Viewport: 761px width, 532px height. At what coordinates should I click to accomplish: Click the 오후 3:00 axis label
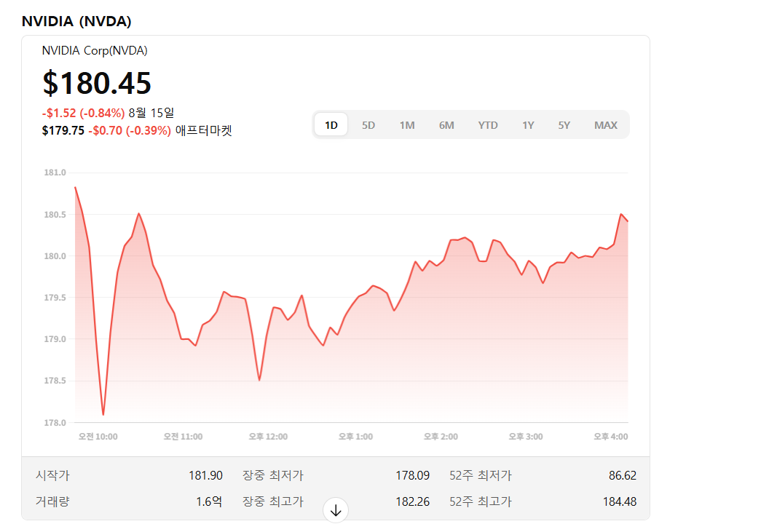[526, 437]
